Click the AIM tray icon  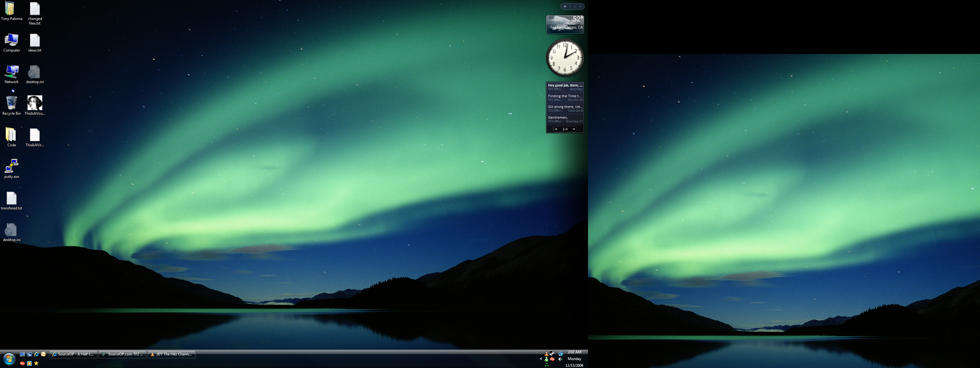tap(552, 359)
